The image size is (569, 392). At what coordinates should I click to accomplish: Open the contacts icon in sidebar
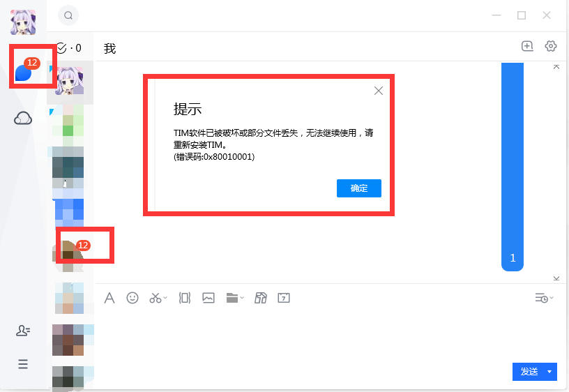23,331
